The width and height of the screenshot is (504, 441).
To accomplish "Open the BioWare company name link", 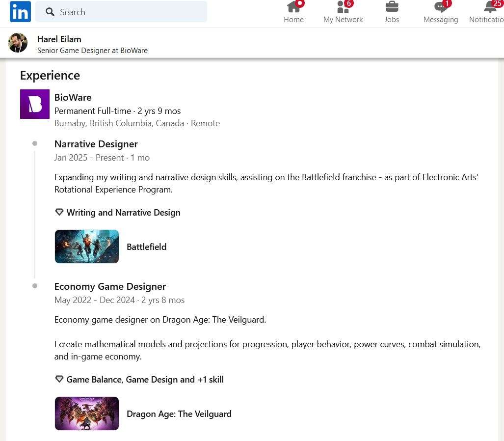I will tap(73, 97).
